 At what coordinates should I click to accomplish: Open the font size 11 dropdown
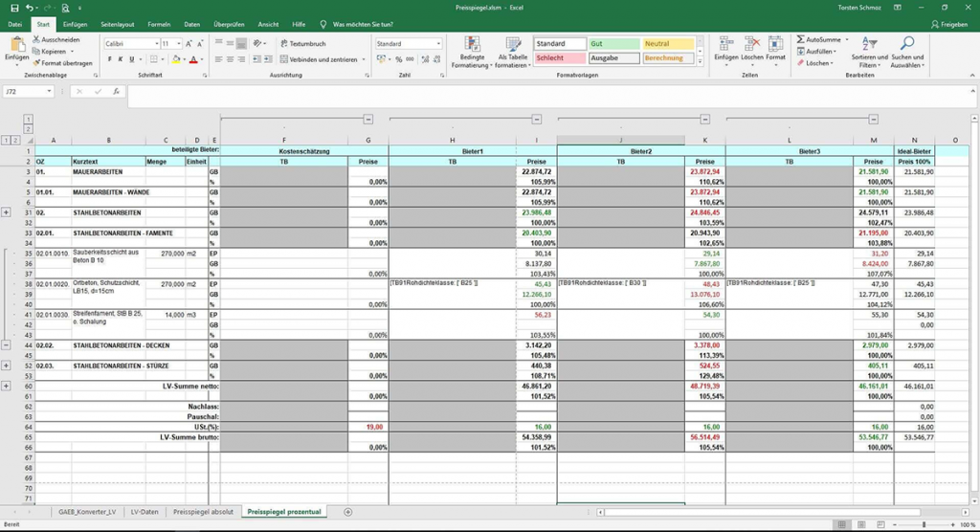coord(179,44)
